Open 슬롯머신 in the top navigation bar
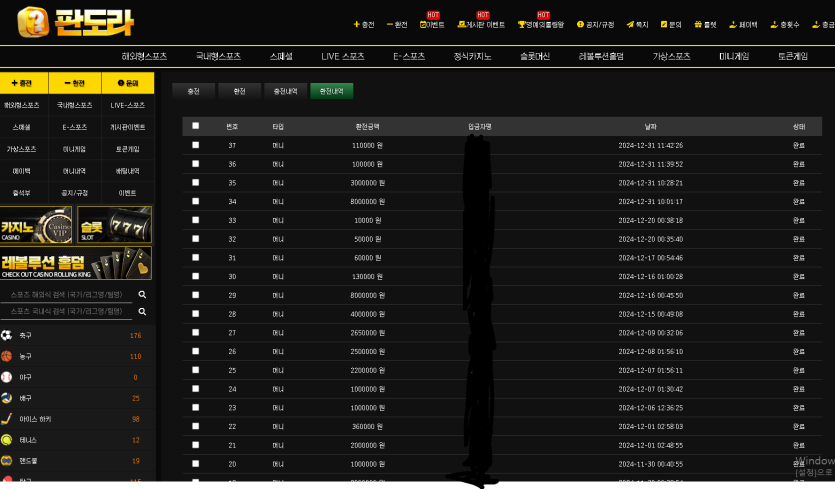Screen dimensions: 835x489 529,57
